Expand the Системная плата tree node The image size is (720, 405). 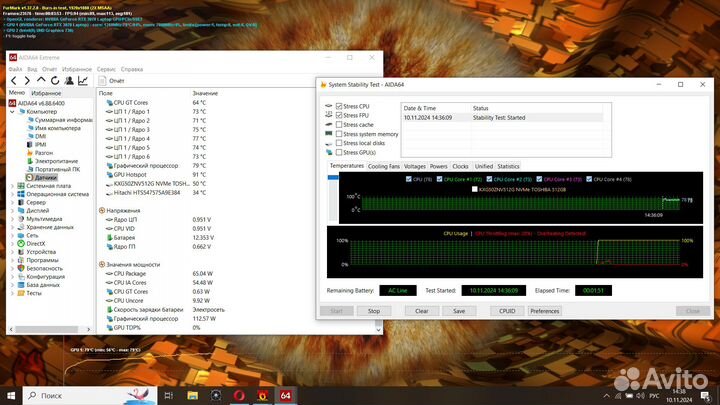tap(12, 186)
